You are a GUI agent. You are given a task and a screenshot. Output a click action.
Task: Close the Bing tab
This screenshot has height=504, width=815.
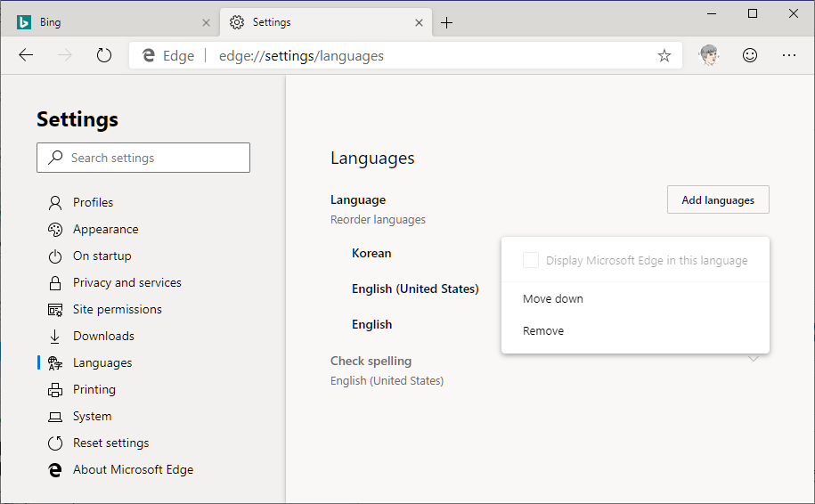point(207,23)
